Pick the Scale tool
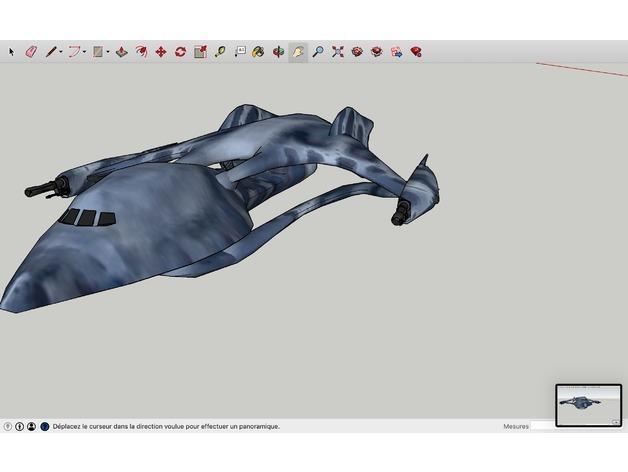The height and width of the screenshot is (472, 628). coord(200,51)
